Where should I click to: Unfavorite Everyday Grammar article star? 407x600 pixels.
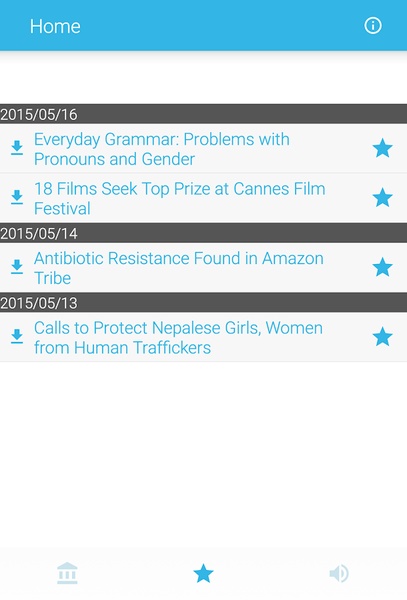pyautogui.click(x=383, y=148)
